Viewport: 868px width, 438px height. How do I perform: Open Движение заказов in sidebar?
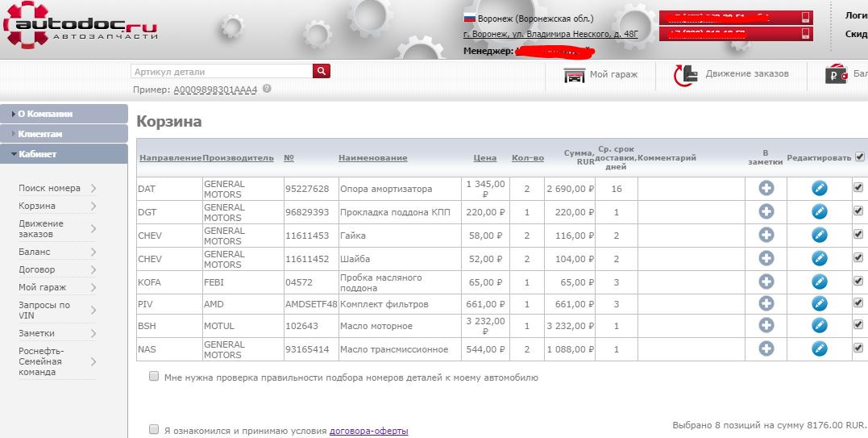(x=57, y=229)
